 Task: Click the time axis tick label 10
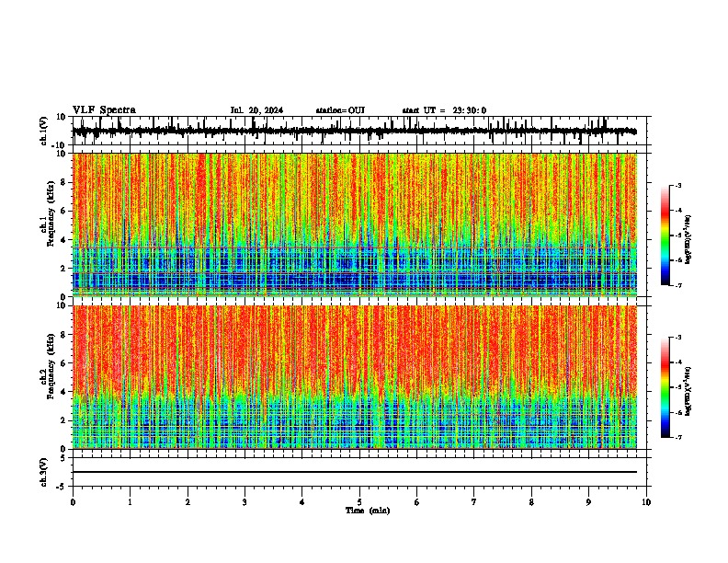[x=646, y=502]
